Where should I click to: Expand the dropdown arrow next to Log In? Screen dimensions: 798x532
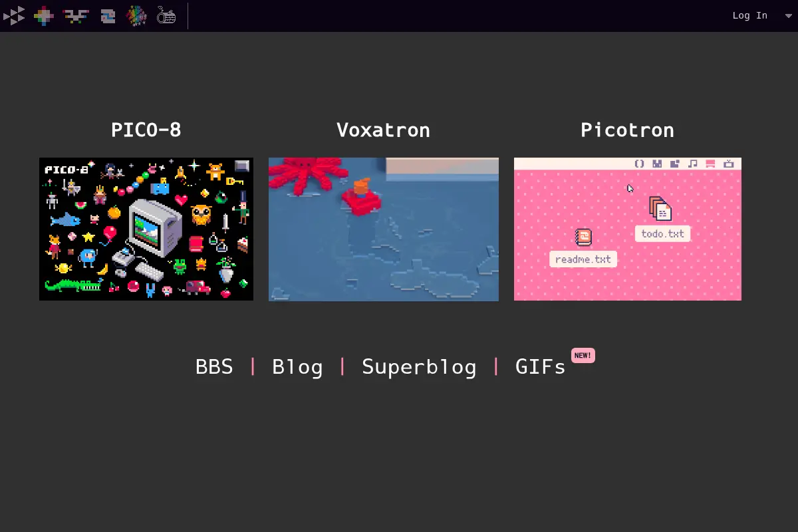click(789, 15)
